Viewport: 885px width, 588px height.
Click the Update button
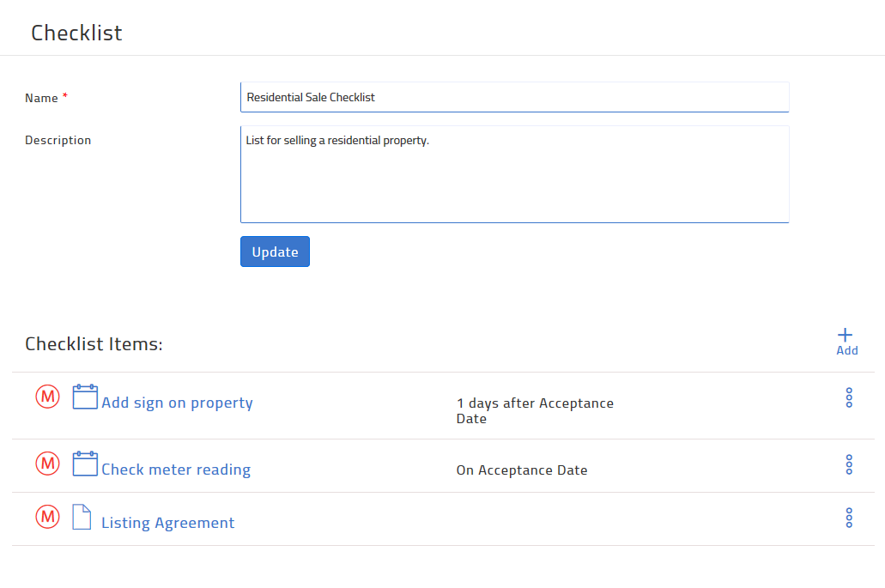275,252
